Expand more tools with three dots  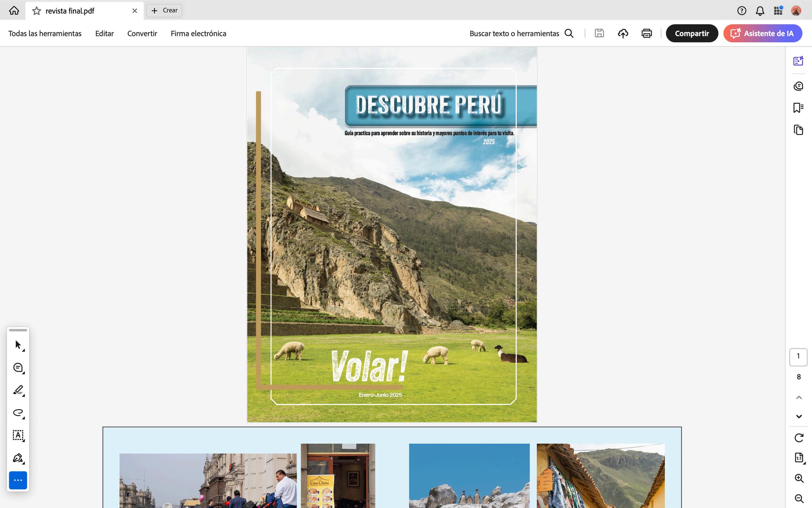click(x=18, y=480)
